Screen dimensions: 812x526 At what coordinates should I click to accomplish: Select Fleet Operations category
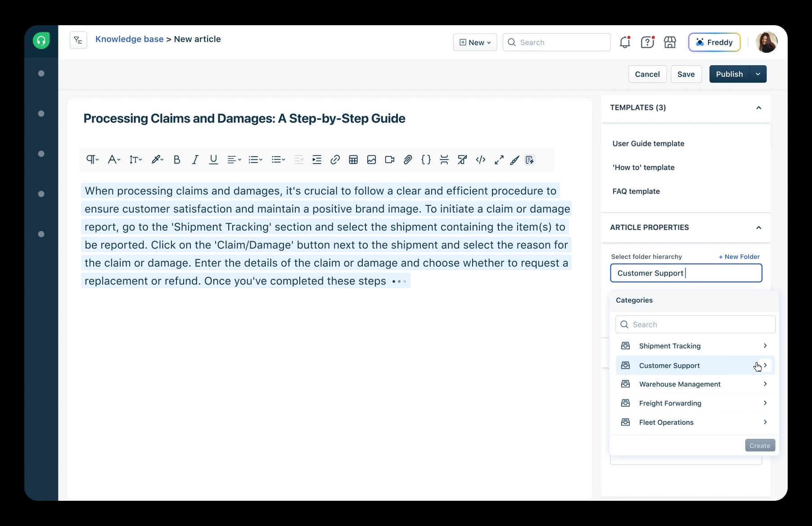(695, 422)
